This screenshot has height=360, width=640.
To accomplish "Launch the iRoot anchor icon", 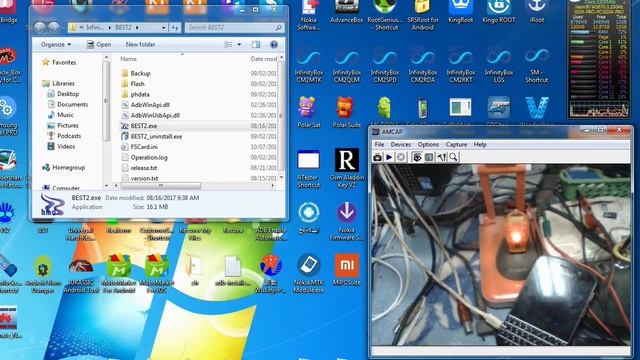I will click(536, 11).
